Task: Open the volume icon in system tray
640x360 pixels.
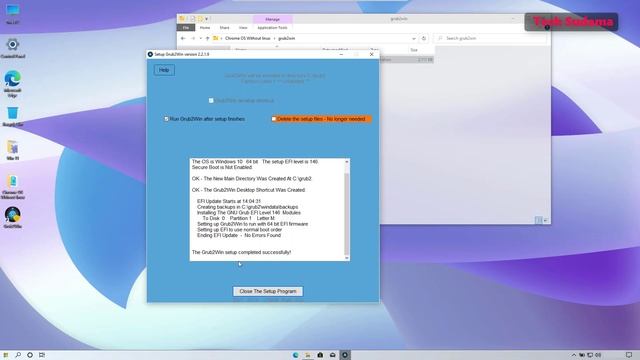Action: [598, 355]
